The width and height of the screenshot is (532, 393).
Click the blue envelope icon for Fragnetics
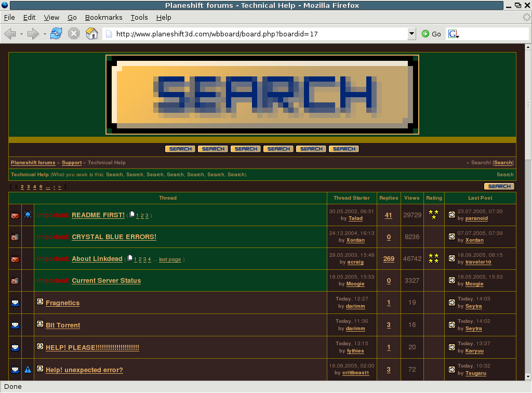[15, 303]
